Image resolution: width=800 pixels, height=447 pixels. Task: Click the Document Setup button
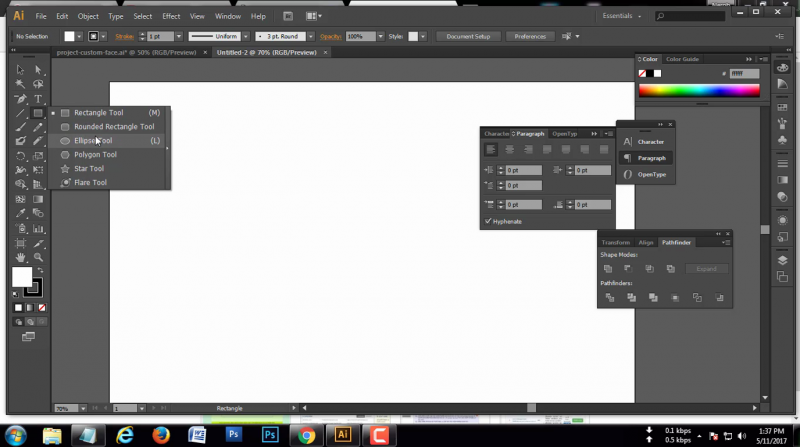(x=468, y=36)
